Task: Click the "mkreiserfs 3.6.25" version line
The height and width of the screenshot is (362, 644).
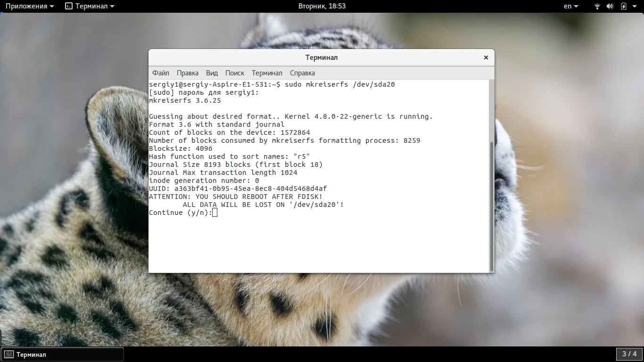Action: point(185,100)
